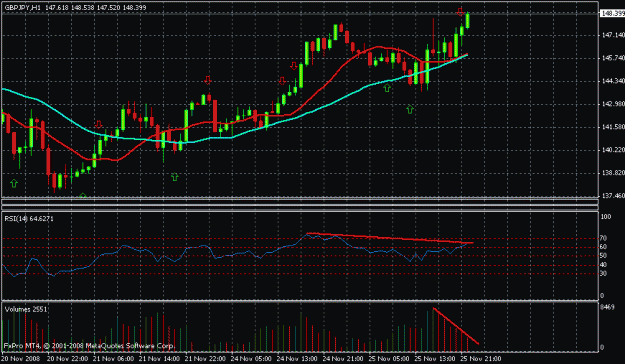Click the current price label 148.399
This screenshot has width=625, height=364.
pyautogui.click(x=613, y=14)
